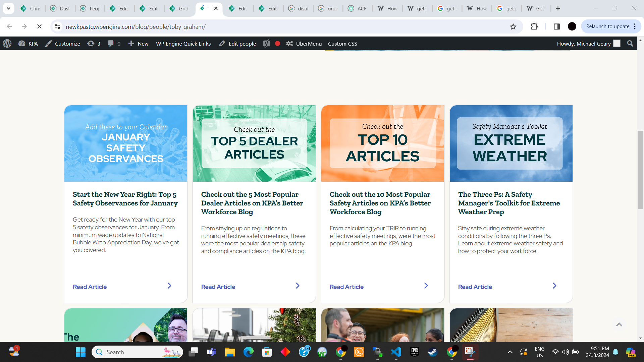Screen dimensions: 644x362
Task: Click the New plus icon in admin bar
Action: click(131, 44)
